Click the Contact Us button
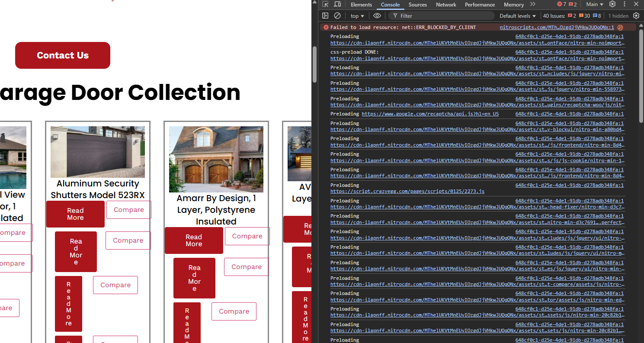 pos(63,55)
